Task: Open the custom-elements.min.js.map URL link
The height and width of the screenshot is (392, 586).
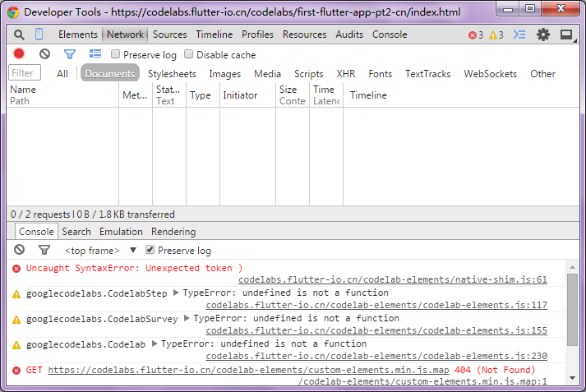Action: click(248, 370)
